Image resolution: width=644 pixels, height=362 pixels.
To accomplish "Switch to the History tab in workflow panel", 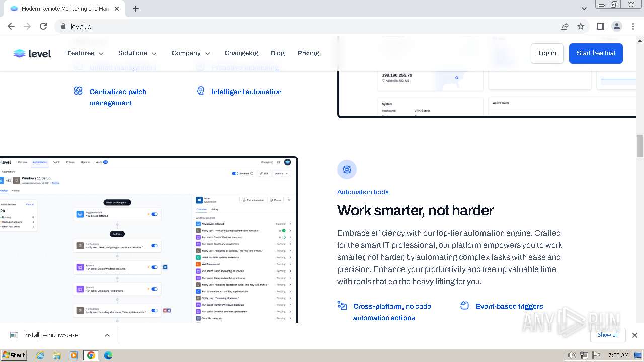I will [214, 209].
